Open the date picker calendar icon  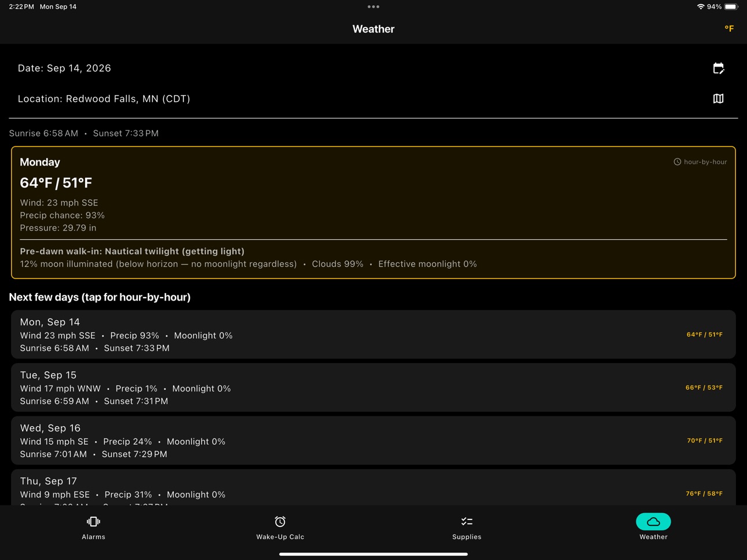tap(718, 68)
